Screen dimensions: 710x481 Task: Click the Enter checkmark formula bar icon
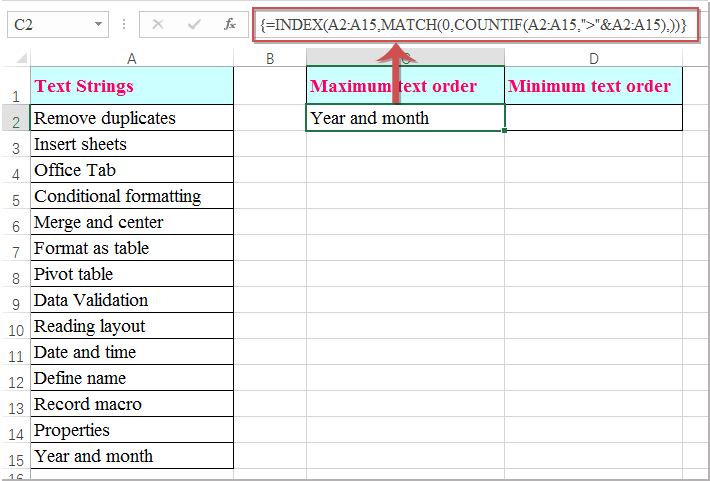(194, 23)
